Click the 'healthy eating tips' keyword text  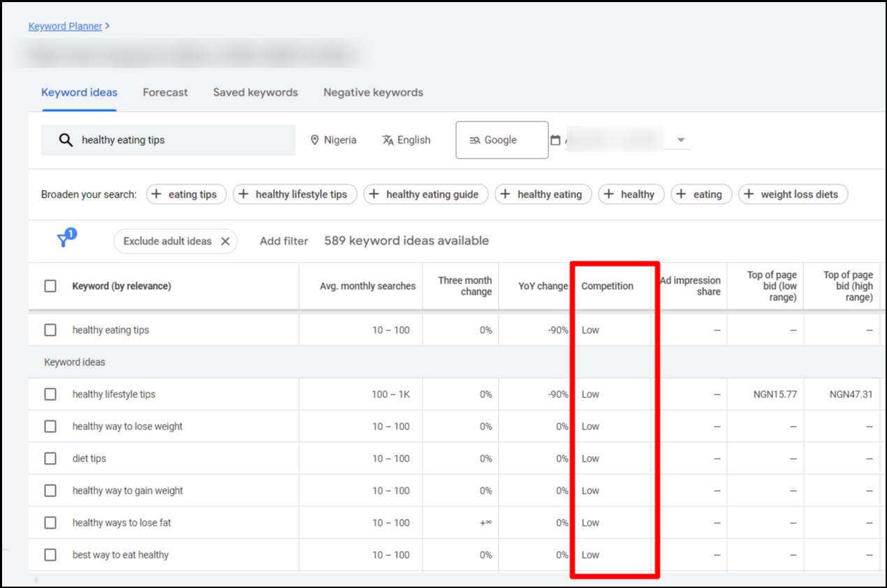[x=110, y=330]
